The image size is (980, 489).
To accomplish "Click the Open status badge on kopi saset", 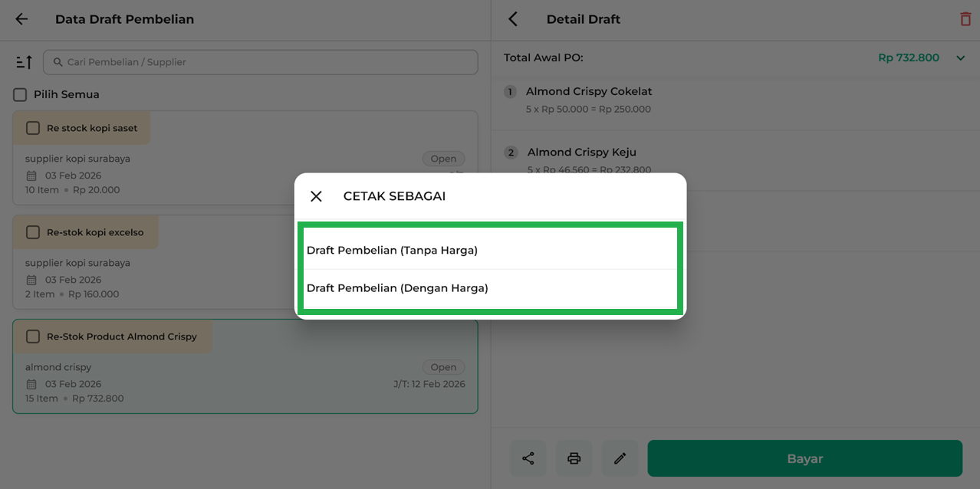I will pyautogui.click(x=443, y=159).
